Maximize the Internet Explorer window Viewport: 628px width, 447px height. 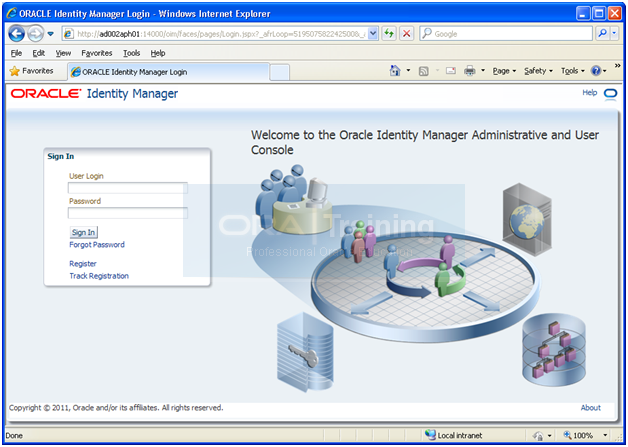(599, 14)
